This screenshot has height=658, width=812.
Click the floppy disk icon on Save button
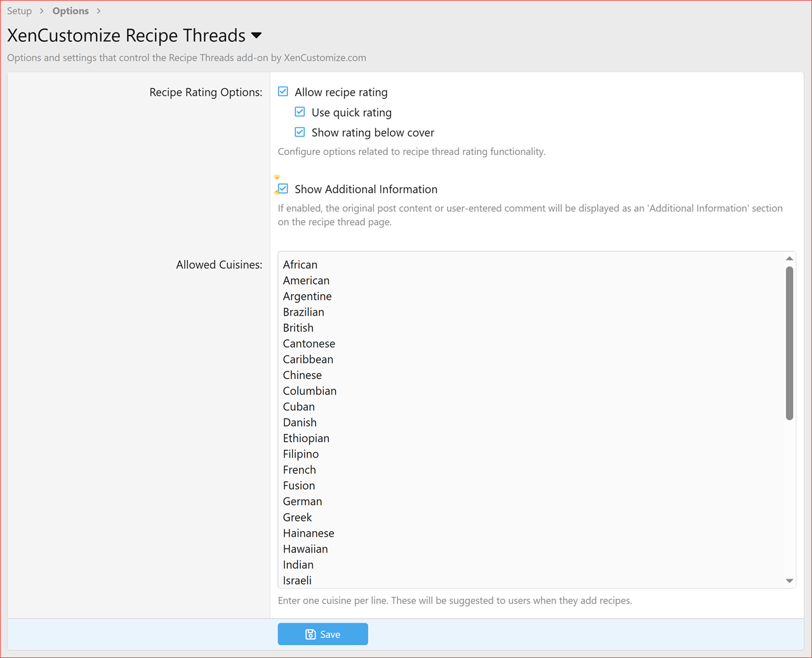[310, 634]
